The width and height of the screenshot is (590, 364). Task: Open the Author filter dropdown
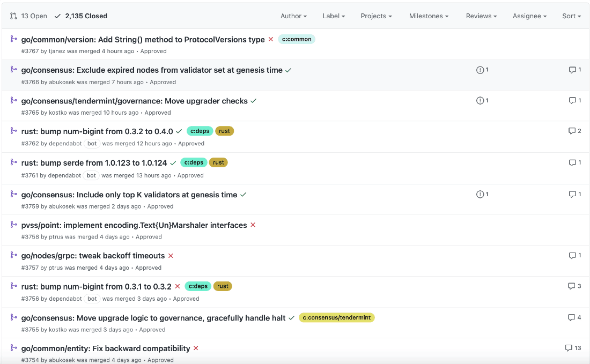[293, 16]
